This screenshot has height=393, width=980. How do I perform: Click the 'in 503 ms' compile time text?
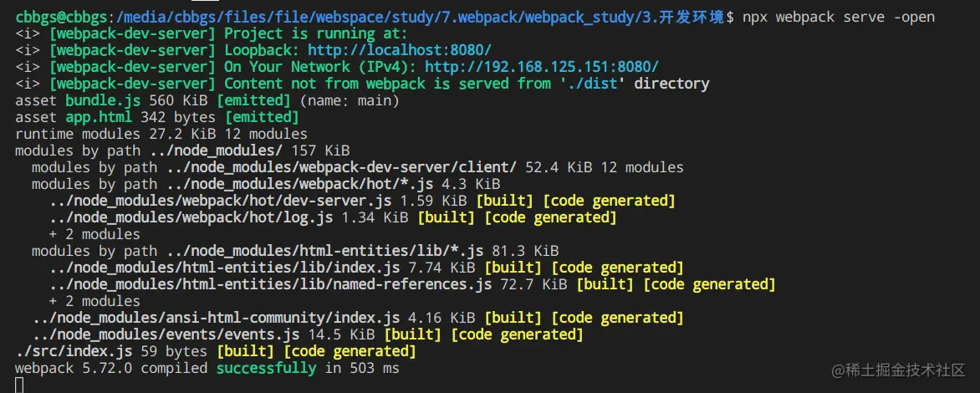pyautogui.click(x=362, y=368)
